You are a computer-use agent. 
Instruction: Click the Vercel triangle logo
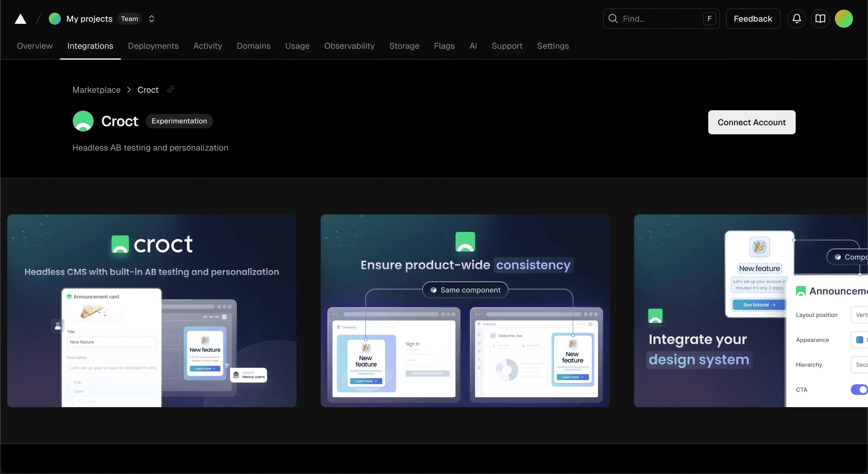(x=20, y=19)
